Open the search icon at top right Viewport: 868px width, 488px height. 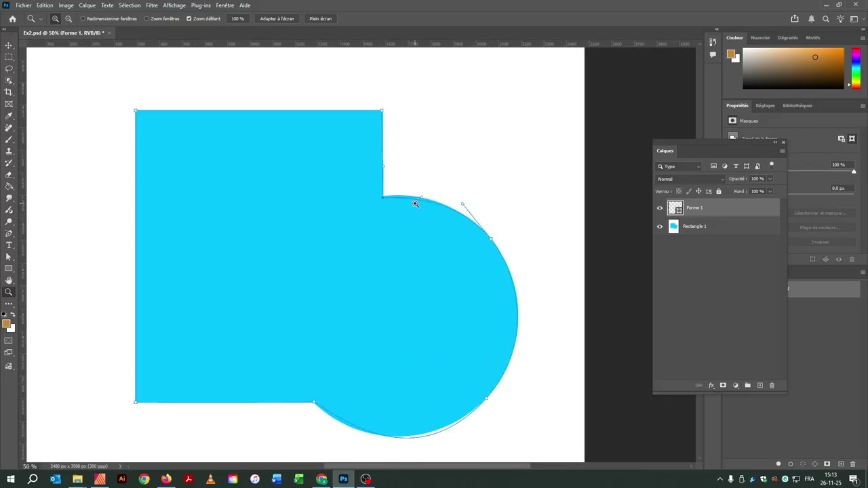click(826, 19)
